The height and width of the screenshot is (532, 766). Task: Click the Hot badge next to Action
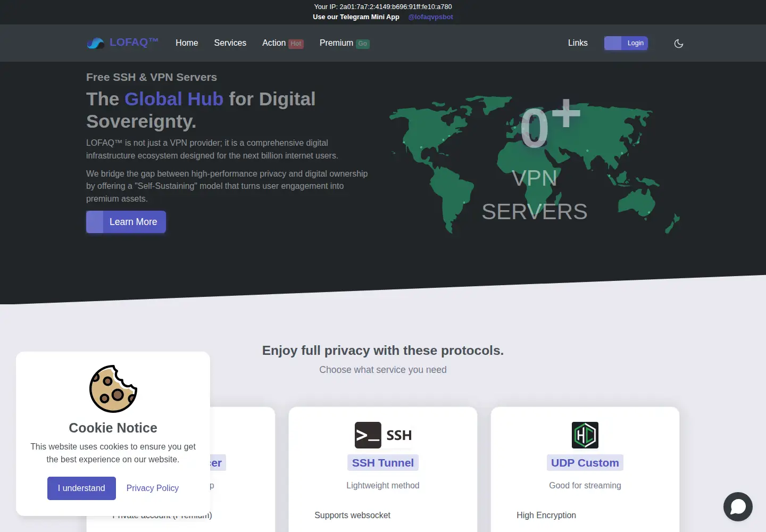coord(296,44)
